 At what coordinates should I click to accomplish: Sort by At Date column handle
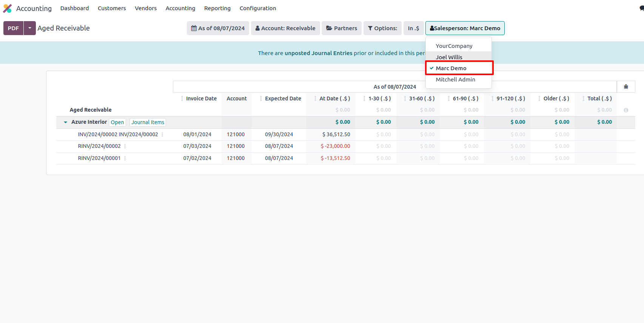315,98
